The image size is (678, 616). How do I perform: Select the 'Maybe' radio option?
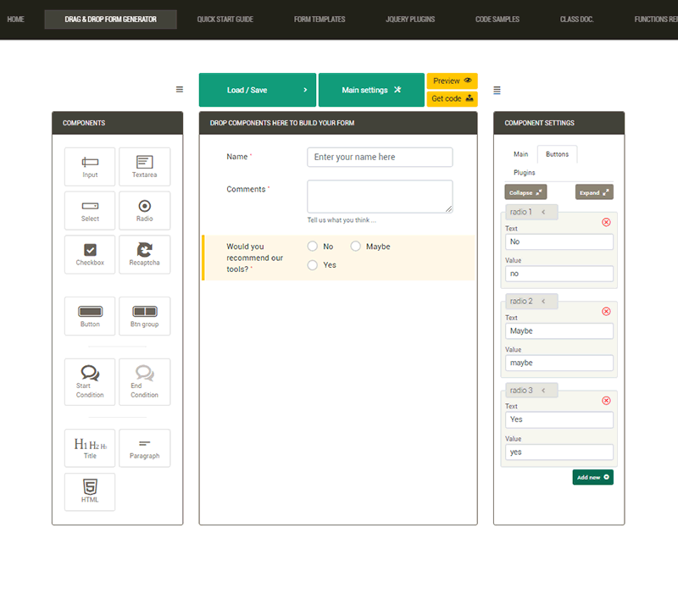pyautogui.click(x=356, y=247)
